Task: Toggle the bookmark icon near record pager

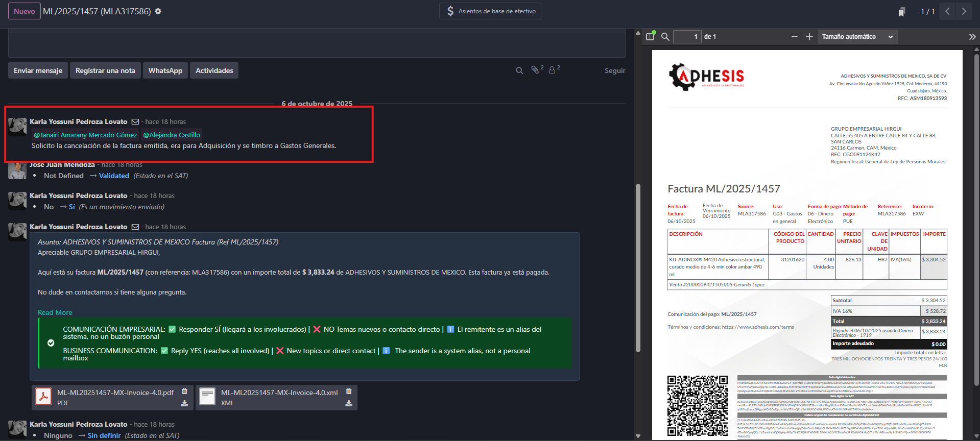Action: coord(902,12)
